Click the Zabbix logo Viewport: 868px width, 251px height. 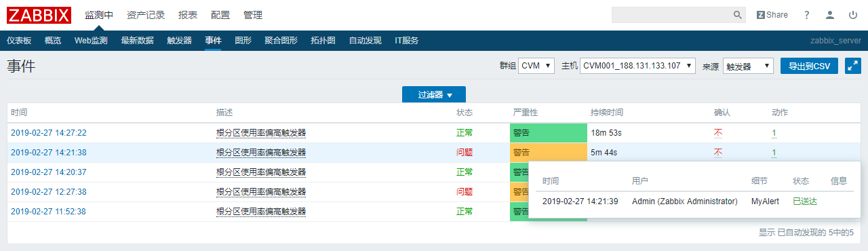pyautogui.click(x=40, y=15)
